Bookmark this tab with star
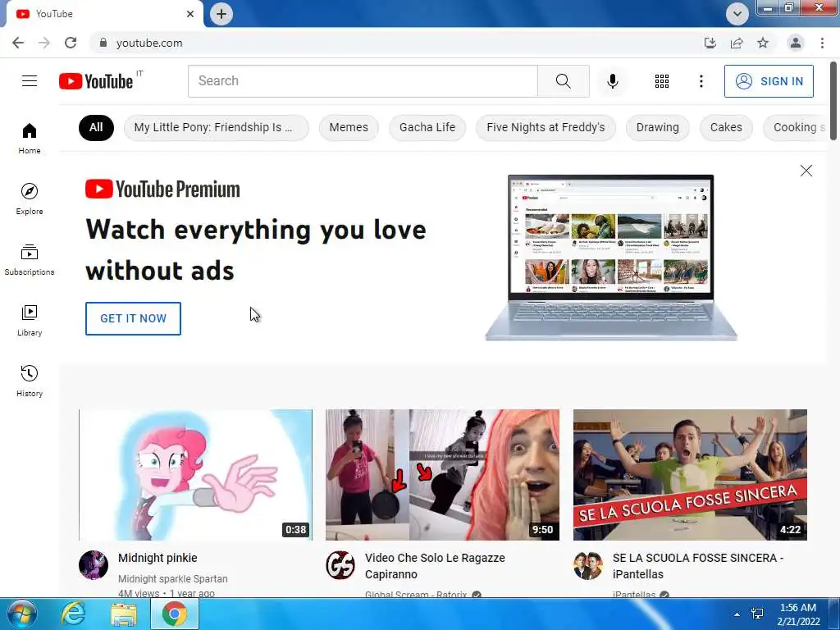This screenshot has height=630, width=840. point(763,43)
